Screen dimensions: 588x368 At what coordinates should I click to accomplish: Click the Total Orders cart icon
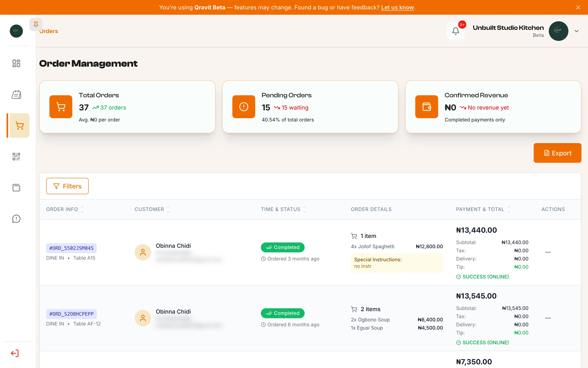click(x=61, y=107)
